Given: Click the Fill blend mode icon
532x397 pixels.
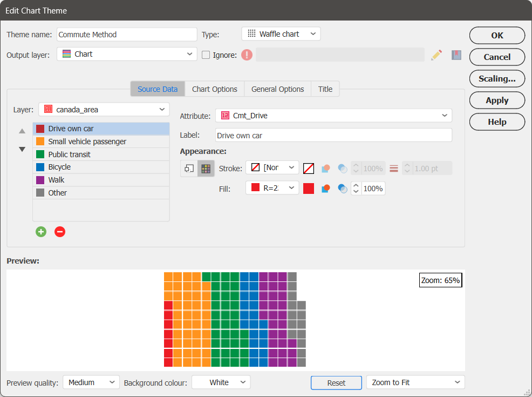Looking at the screenshot, I should tap(326, 189).
